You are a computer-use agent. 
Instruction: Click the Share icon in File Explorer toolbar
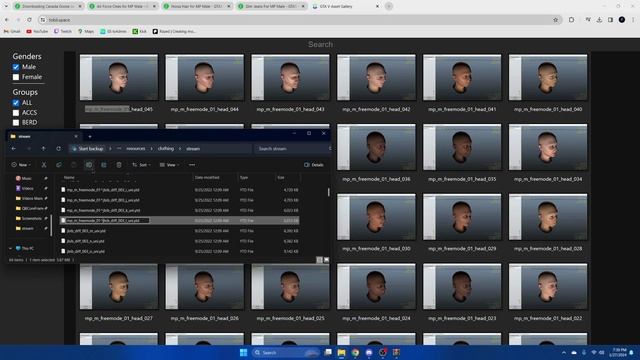tap(104, 165)
